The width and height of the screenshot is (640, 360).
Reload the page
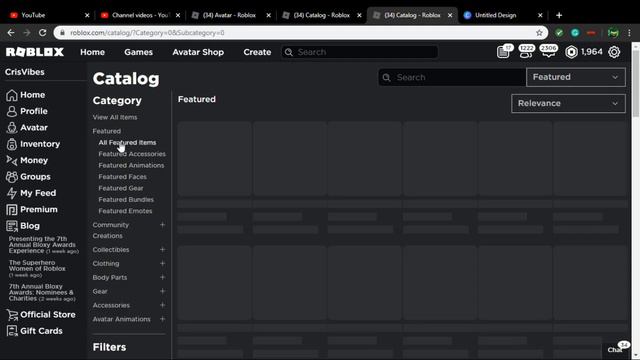click(42, 33)
